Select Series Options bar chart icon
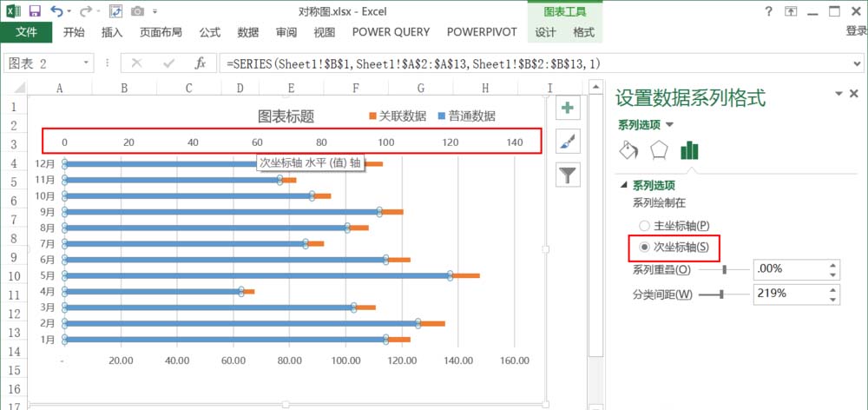This screenshot has width=868, height=410. pos(689,150)
